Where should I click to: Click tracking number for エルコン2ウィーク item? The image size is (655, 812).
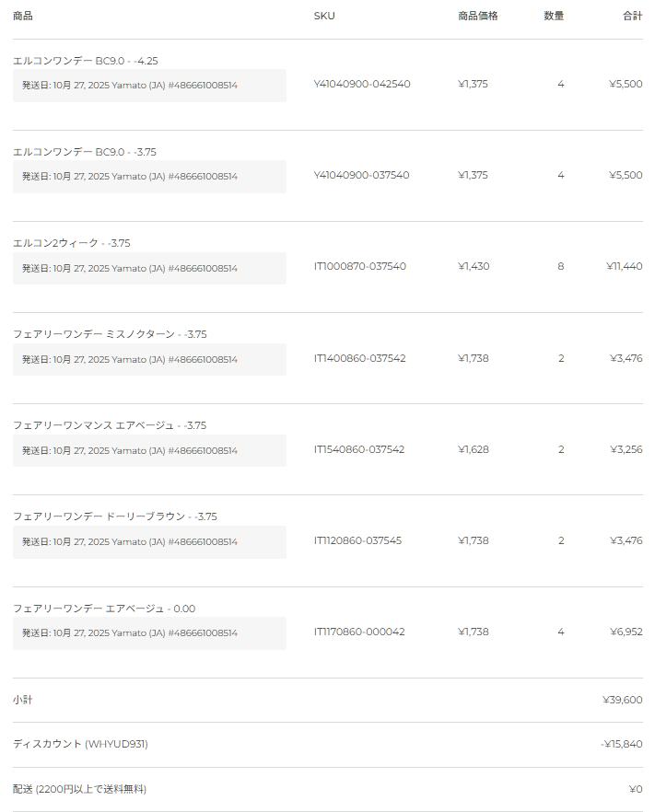[203, 268]
